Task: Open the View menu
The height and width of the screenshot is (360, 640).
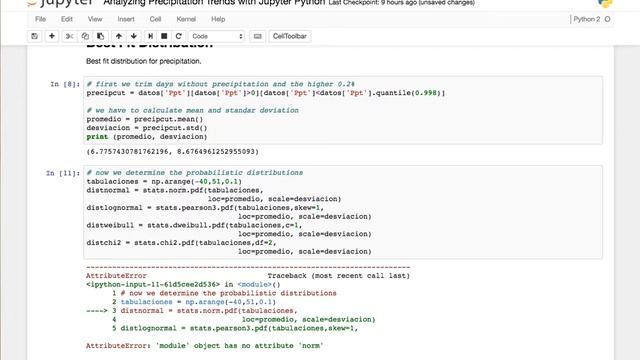Action: (95, 19)
